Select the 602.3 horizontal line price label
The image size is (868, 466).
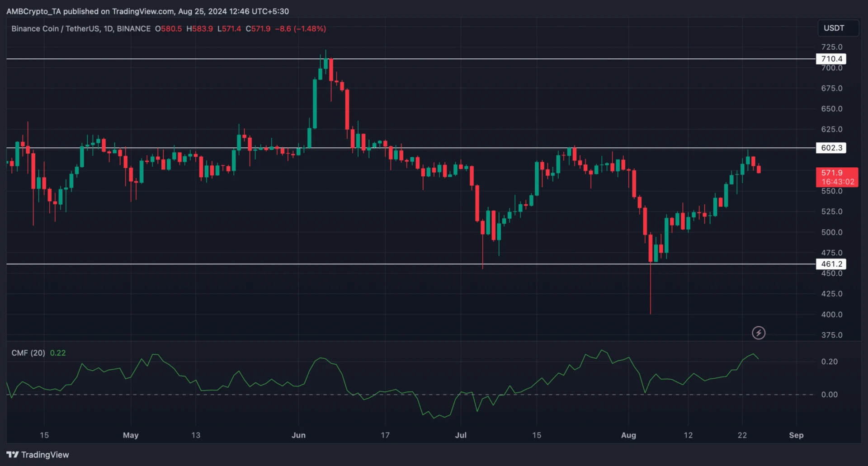(x=831, y=148)
